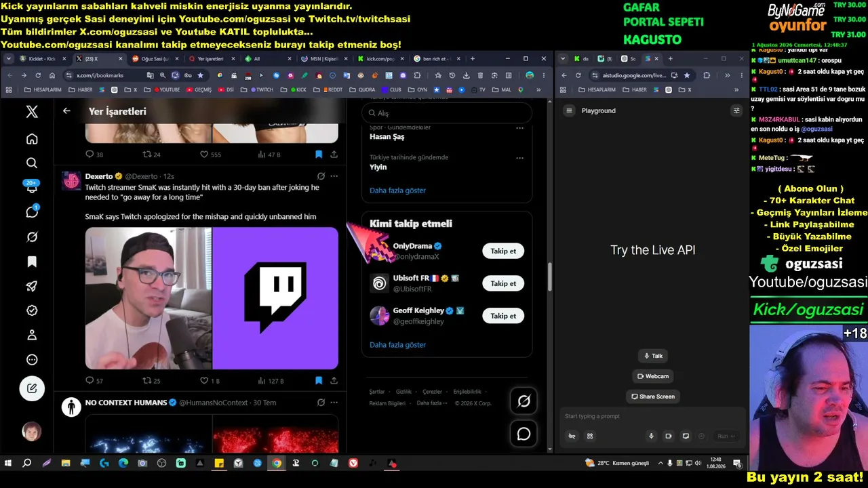The image size is (868, 488).
Task: Like the Dexerto post
Action: pyautogui.click(x=204, y=381)
